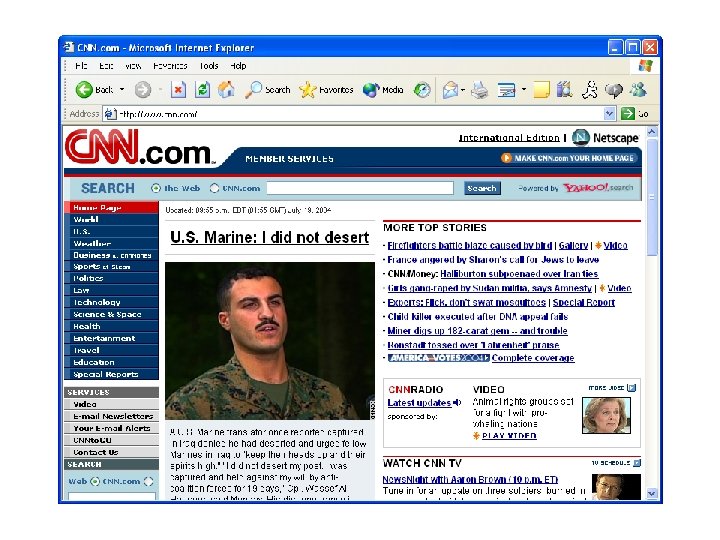Viewport: 720px width, 540px height.
Task: Open 'Firefighters battle blaze caused by bird' link
Action: pos(469,245)
